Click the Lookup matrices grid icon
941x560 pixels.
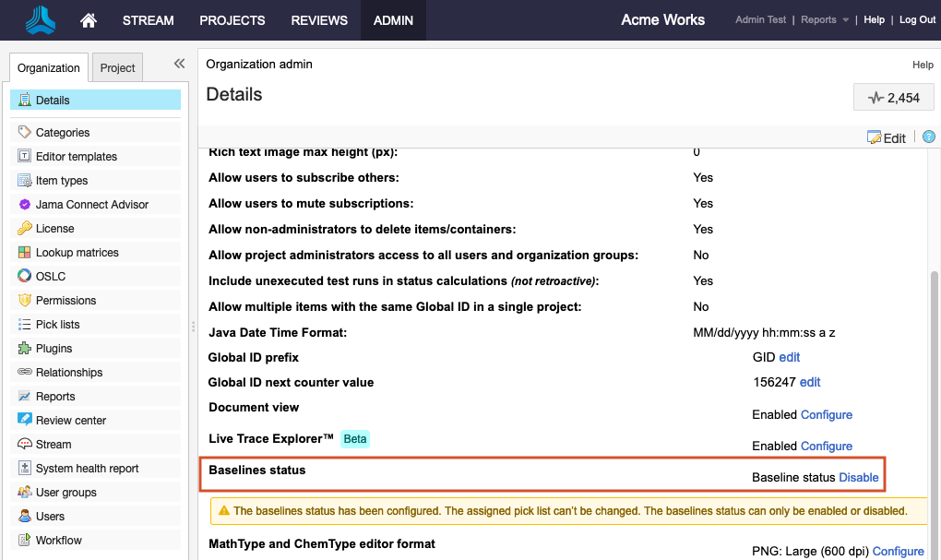(x=25, y=252)
